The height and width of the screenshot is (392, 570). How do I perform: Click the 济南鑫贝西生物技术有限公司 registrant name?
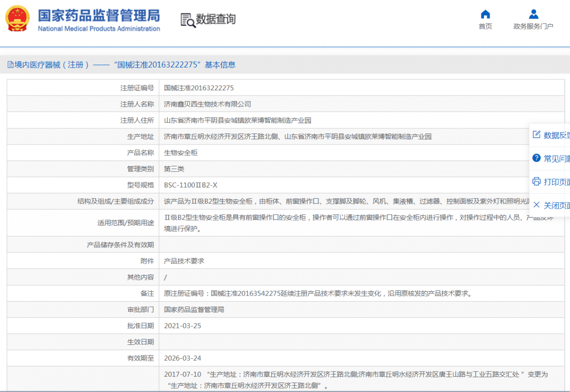tap(207, 104)
